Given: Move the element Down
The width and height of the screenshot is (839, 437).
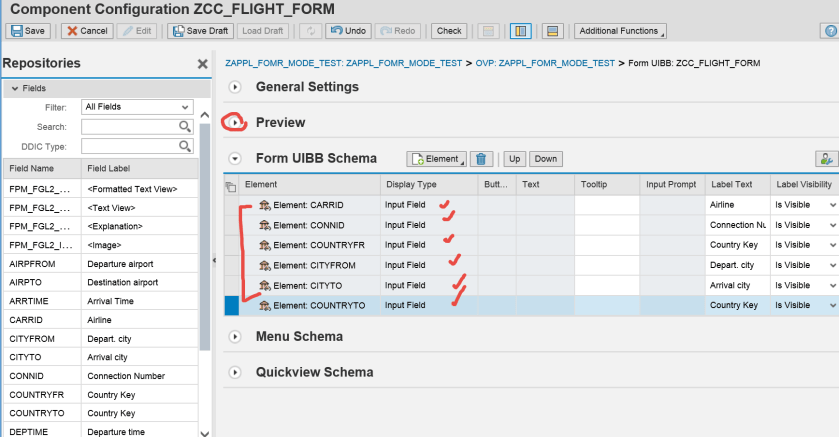Looking at the screenshot, I should [x=546, y=159].
